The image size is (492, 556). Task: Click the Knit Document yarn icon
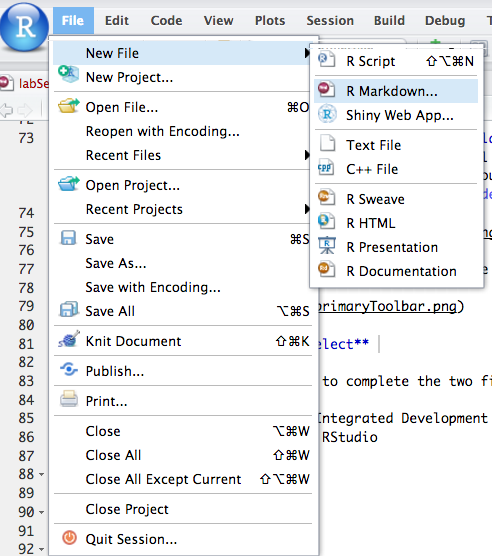(69, 339)
